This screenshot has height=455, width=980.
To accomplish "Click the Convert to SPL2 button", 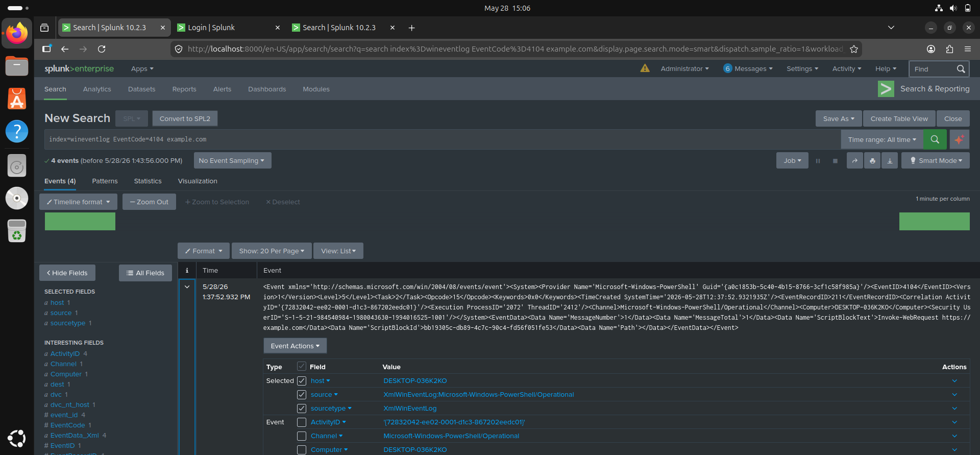I will pos(185,118).
